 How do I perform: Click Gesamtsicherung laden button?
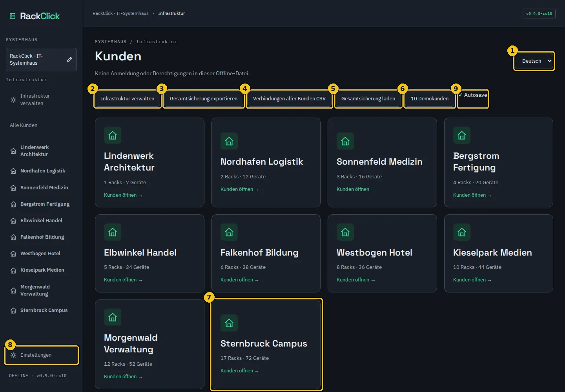(368, 99)
